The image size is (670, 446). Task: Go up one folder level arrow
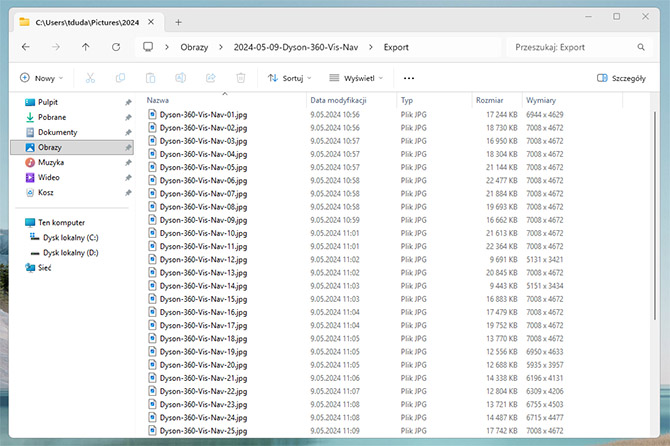86,47
